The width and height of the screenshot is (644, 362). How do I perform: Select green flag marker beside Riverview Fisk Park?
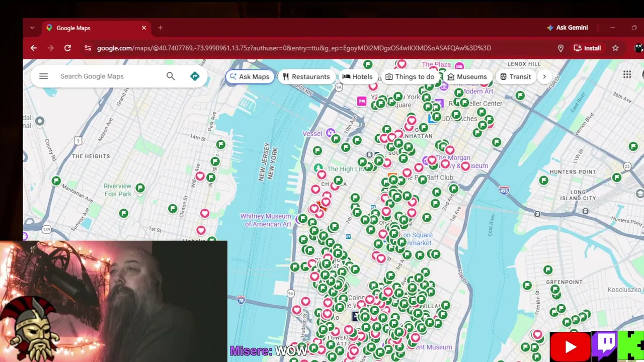pyautogui.click(x=140, y=188)
